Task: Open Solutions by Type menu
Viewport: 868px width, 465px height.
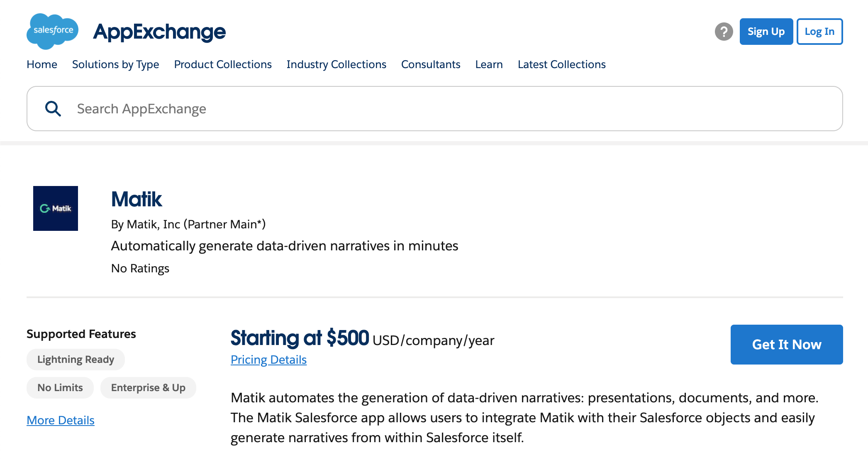Action: point(116,64)
